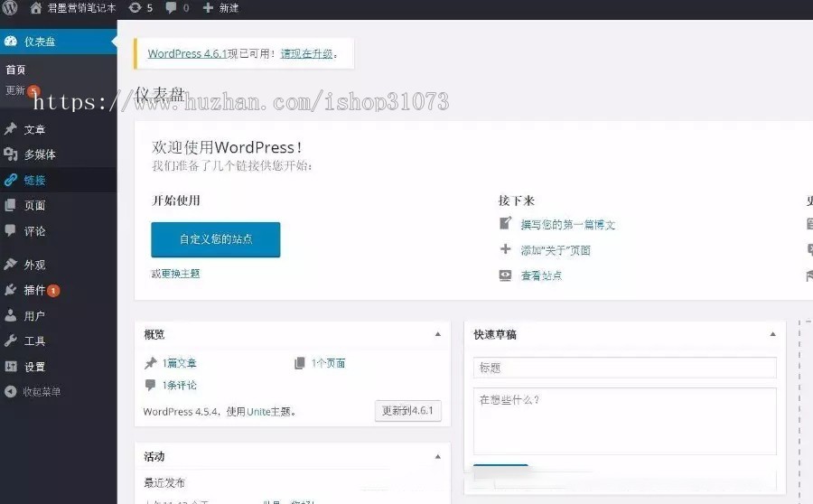Click the 在想些什么? text area
The width and height of the screenshot is (813, 504).
click(x=625, y=421)
